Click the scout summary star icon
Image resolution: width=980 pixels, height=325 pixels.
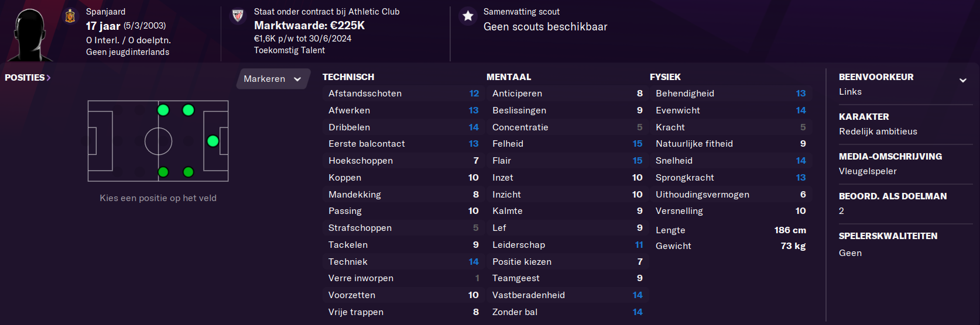coord(468,16)
